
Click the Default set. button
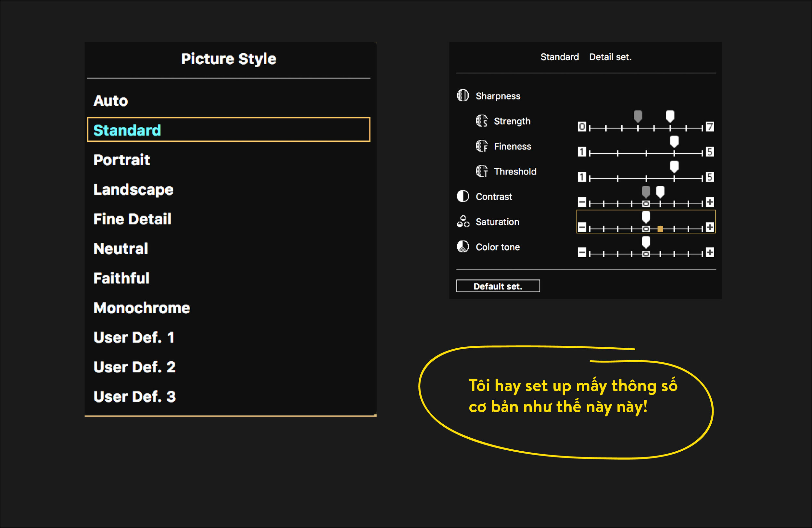click(498, 286)
